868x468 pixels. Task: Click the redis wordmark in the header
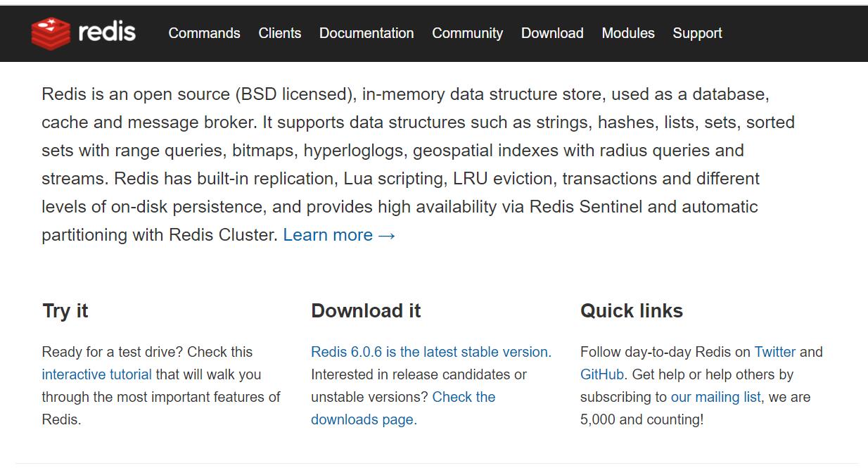coord(107,32)
